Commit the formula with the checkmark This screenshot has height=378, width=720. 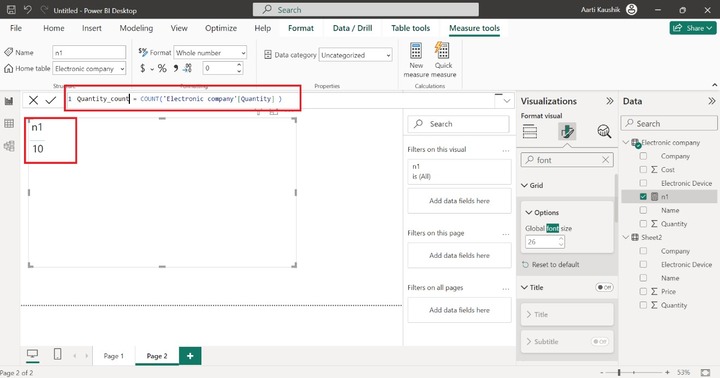click(x=51, y=100)
